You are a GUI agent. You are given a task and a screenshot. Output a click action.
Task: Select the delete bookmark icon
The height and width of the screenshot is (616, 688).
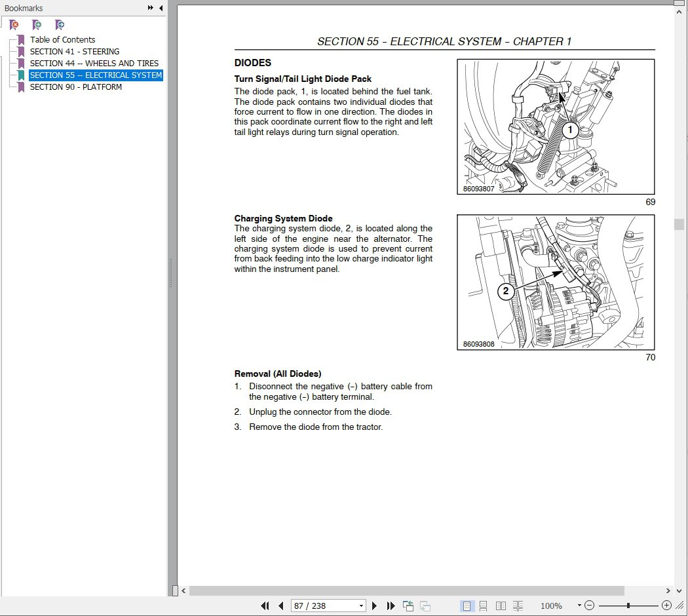pyautogui.click(x=13, y=24)
